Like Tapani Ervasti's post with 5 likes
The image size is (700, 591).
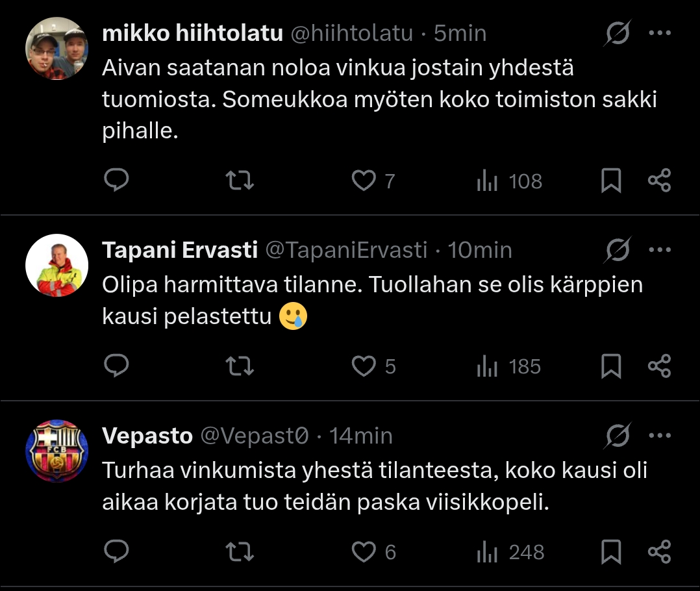(x=364, y=366)
